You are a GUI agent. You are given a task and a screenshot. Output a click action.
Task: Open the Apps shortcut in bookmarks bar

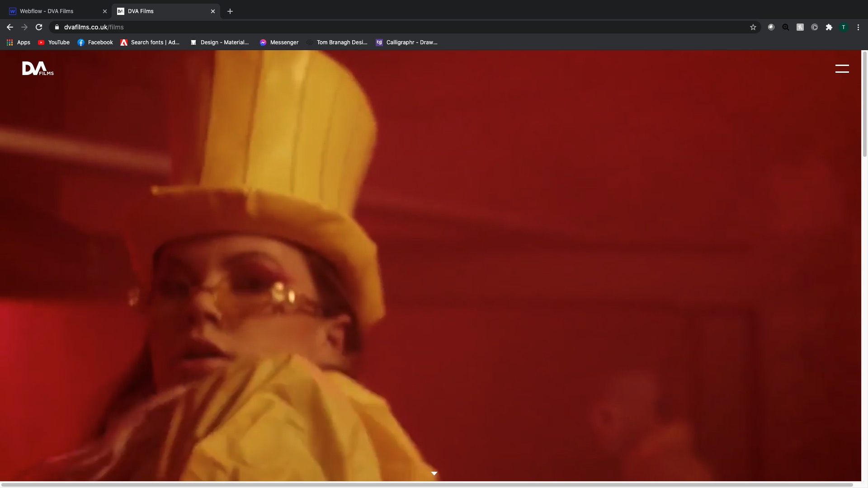(x=19, y=42)
